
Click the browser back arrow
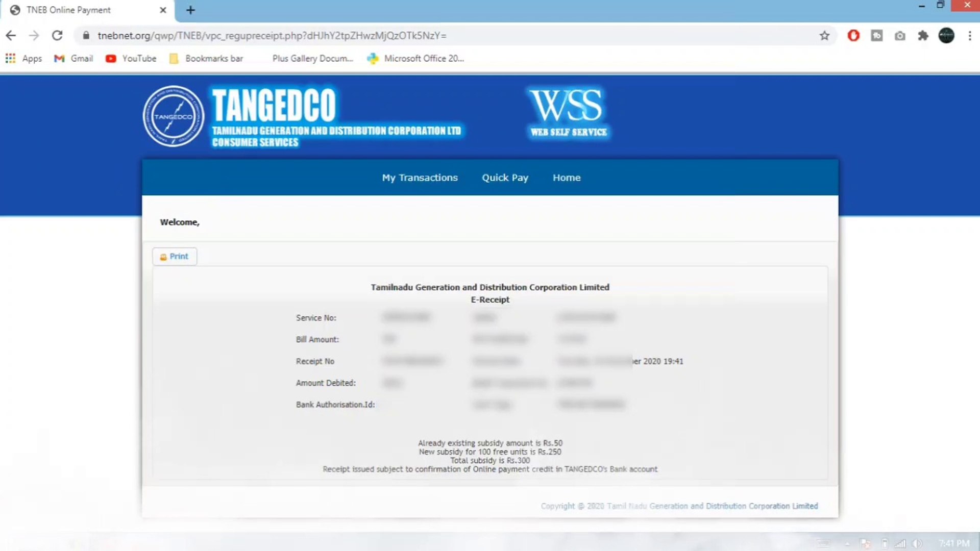tap(11, 36)
